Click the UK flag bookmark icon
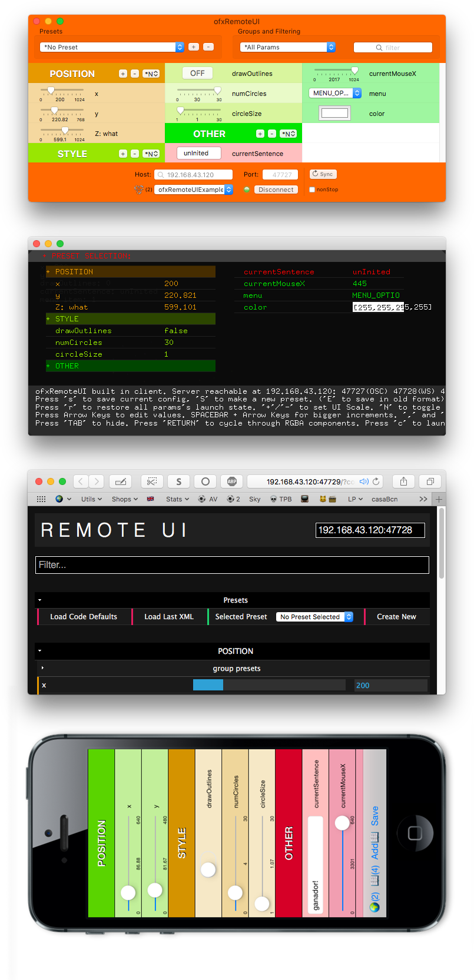The width and height of the screenshot is (474, 980). pyautogui.click(x=151, y=499)
